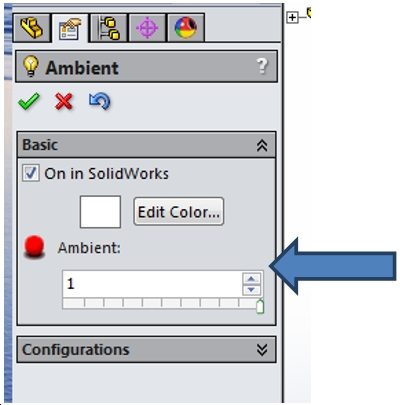Open the DisplayManager color ball tab

(x=186, y=28)
